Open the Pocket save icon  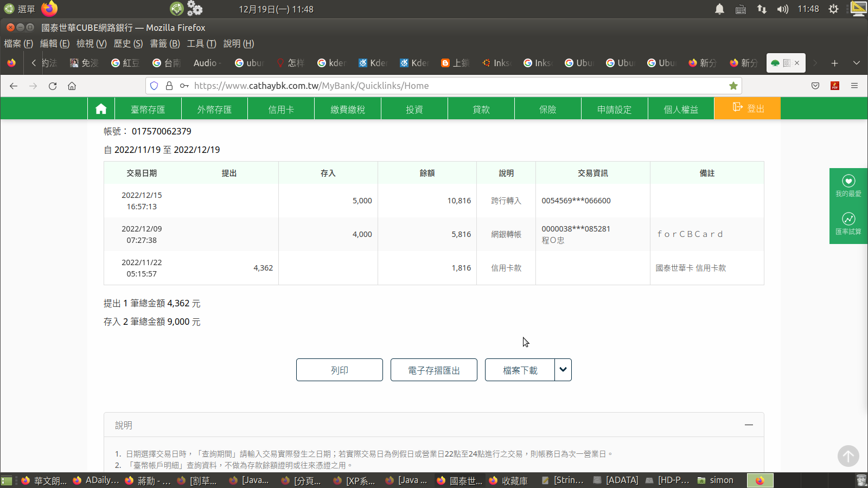[815, 86]
